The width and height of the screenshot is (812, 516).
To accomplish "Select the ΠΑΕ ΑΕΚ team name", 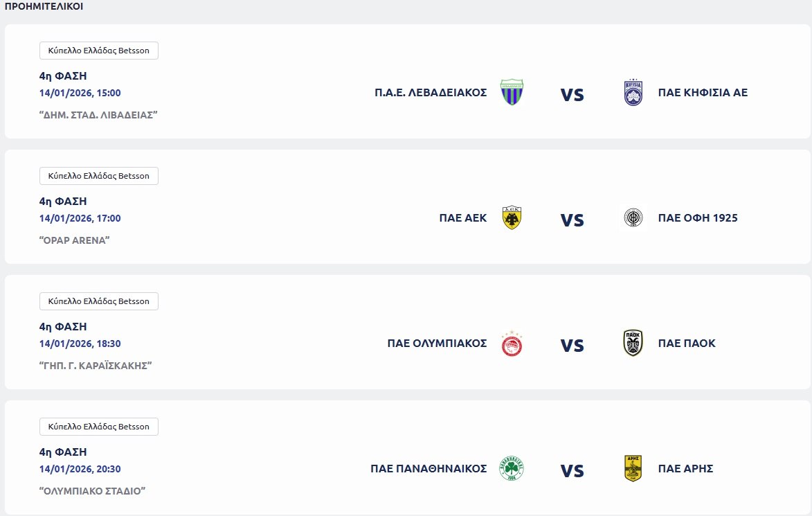I will (462, 218).
